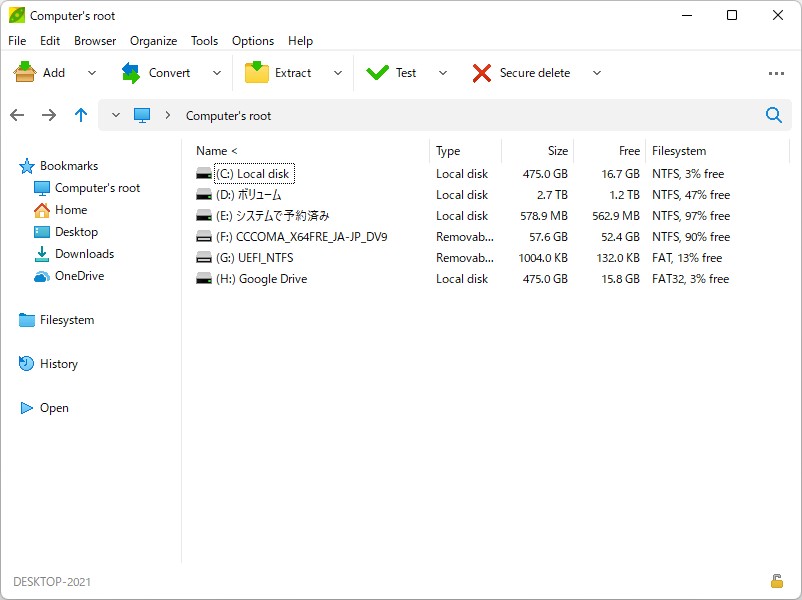Click the Back navigation arrow

pos(17,115)
